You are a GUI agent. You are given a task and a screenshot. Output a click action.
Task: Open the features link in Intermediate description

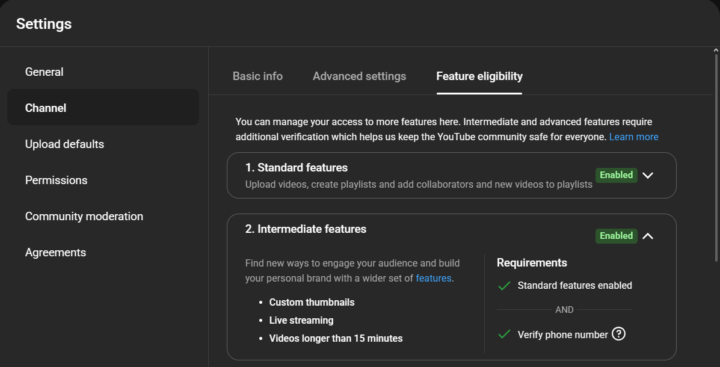pos(433,278)
